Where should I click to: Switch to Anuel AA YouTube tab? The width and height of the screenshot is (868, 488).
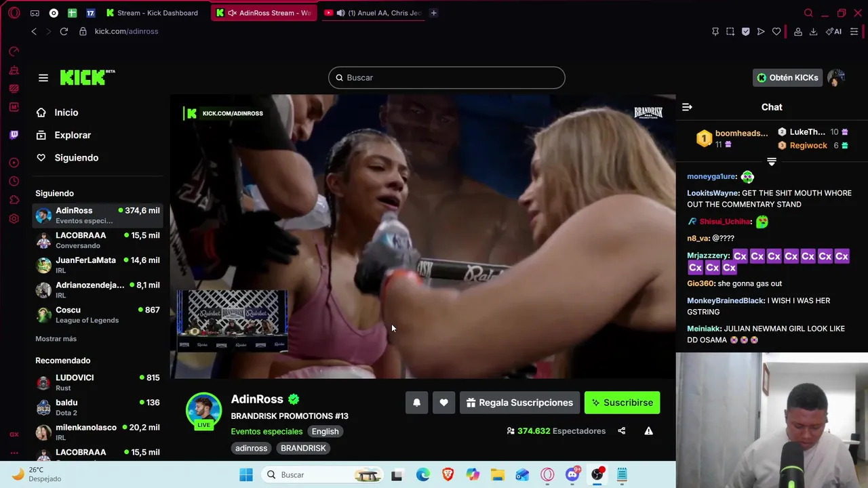click(x=372, y=13)
